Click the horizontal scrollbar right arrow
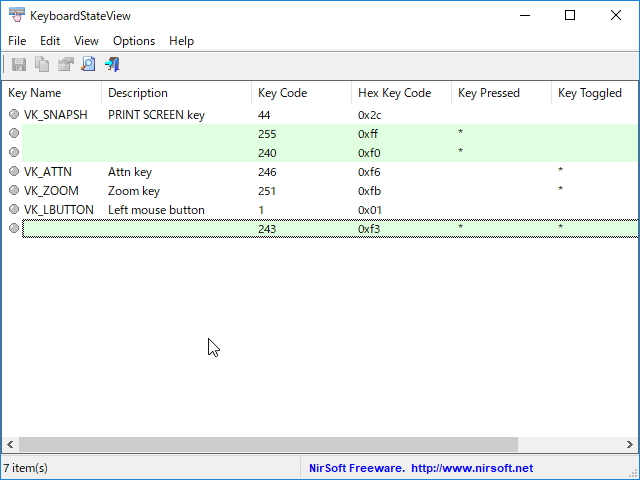 [630, 444]
